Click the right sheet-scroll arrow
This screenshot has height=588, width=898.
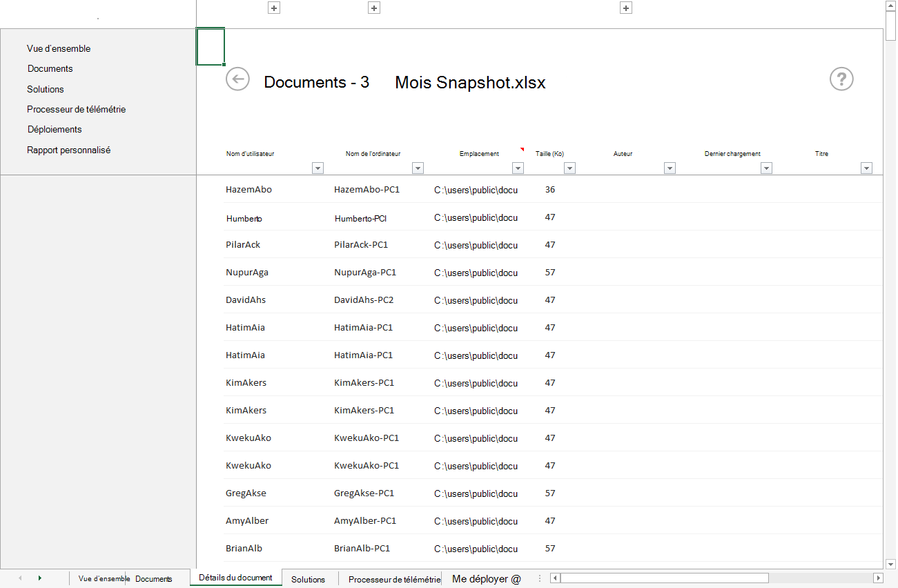click(40, 578)
